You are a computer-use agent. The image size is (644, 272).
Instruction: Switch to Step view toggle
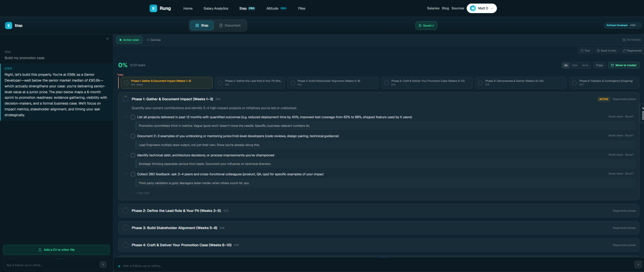[x=202, y=26]
